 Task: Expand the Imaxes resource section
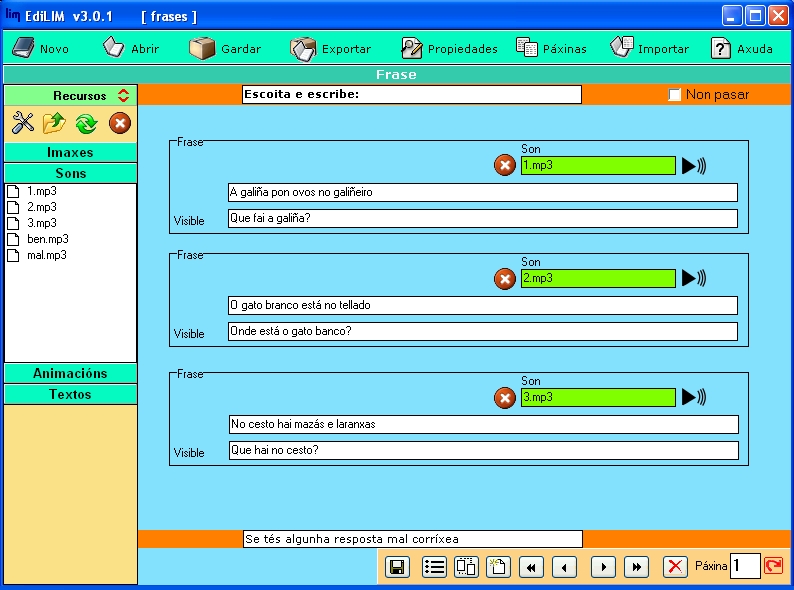click(70, 153)
